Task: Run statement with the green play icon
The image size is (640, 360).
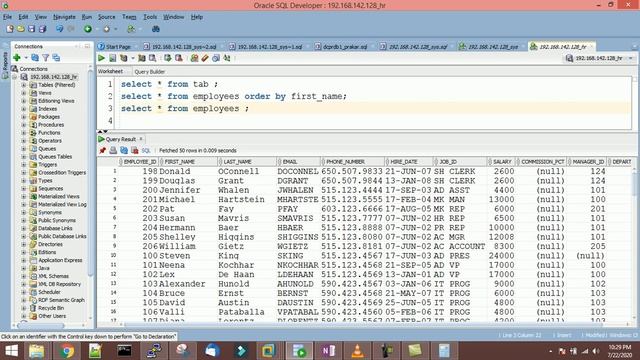Action: point(101,58)
